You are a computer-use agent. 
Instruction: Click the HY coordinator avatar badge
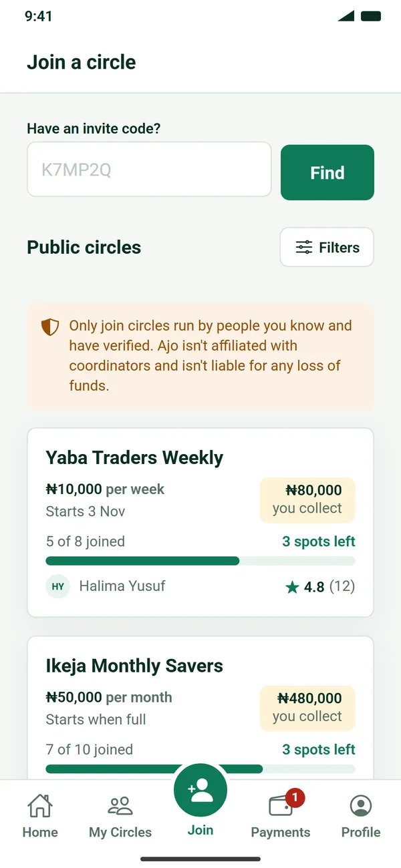coord(58,587)
